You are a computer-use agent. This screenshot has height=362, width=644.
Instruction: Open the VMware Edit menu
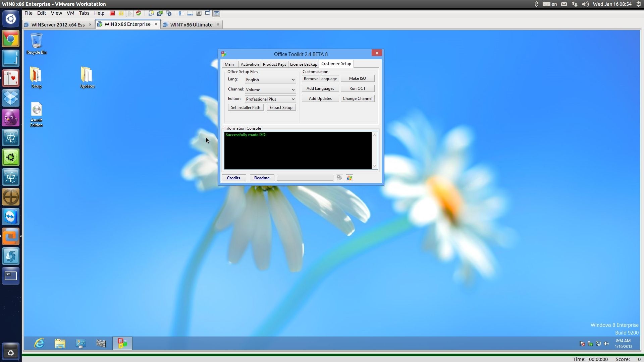(x=42, y=13)
